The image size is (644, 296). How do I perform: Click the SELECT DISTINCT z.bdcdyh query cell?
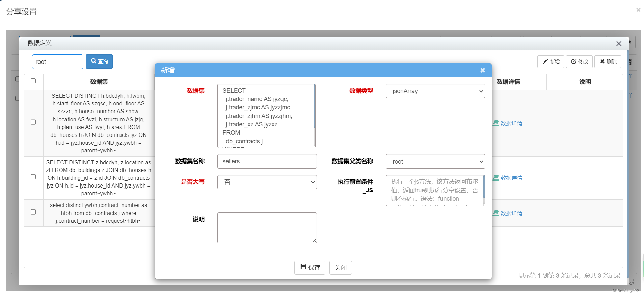click(99, 178)
